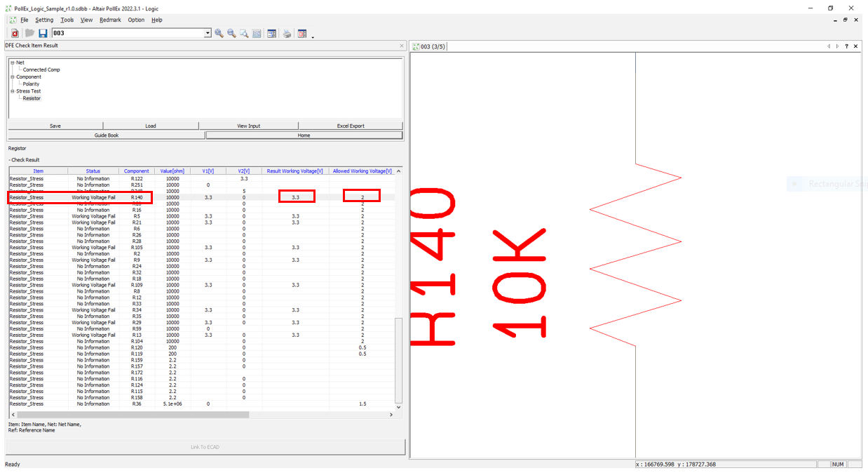Open the folder icon to load a file
The image size is (868, 473).
pos(28,33)
